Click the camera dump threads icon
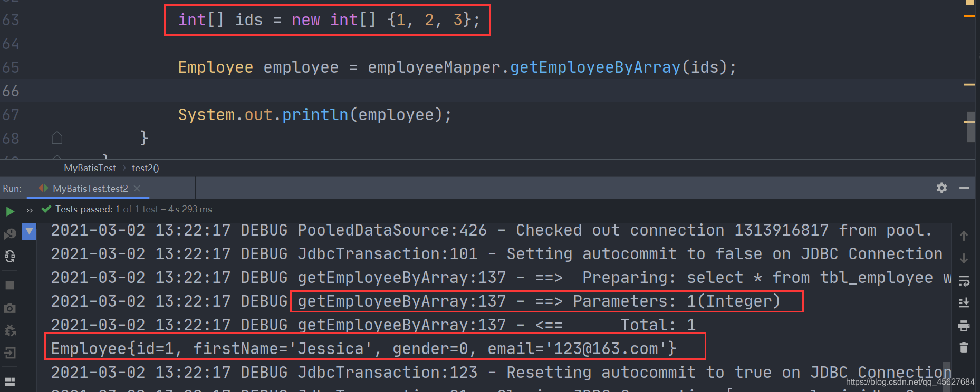Viewport: 980px width, 392px height. pyautogui.click(x=9, y=308)
